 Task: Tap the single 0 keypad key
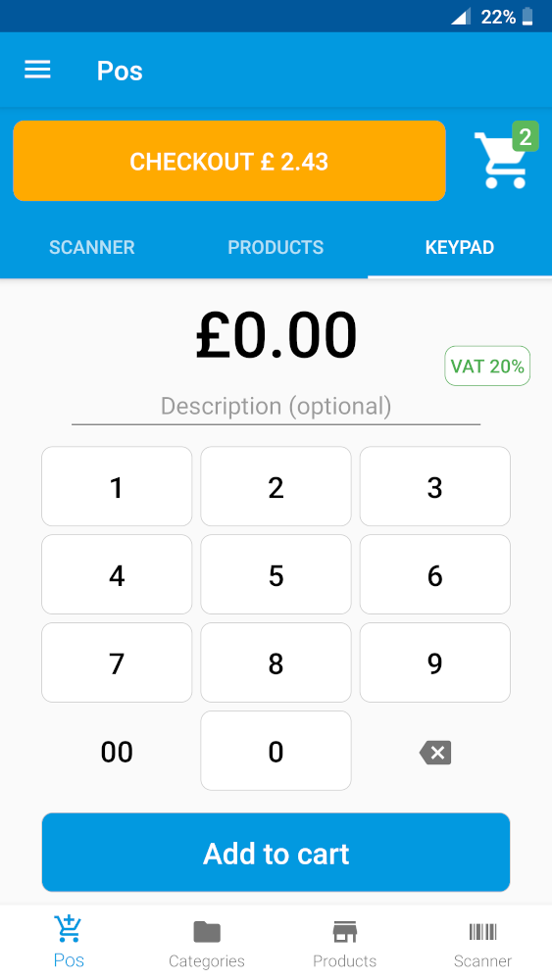(x=276, y=751)
